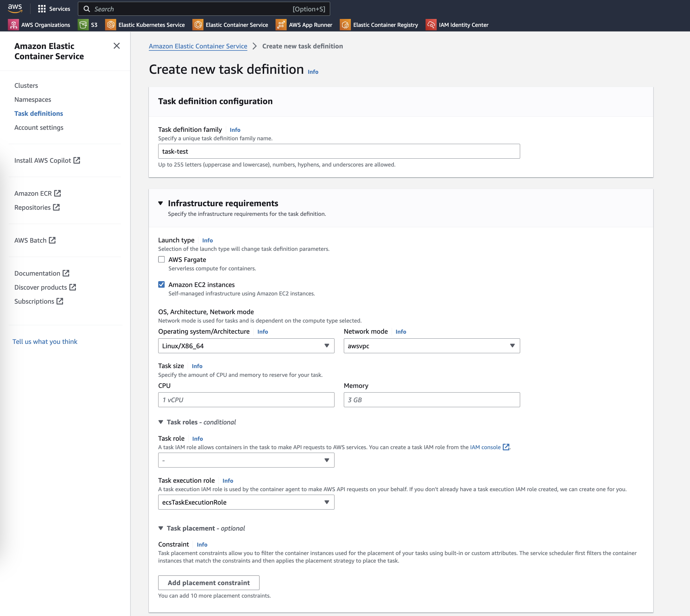The width and height of the screenshot is (690, 616).
Task: Collapse the Infrastructure requirements section
Action: point(161,203)
